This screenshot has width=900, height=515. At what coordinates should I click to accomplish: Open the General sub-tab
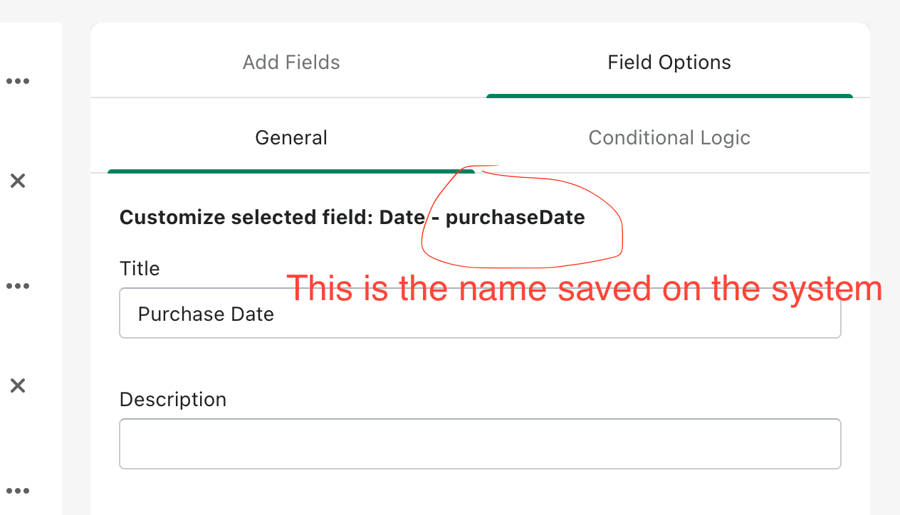point(291,137)
